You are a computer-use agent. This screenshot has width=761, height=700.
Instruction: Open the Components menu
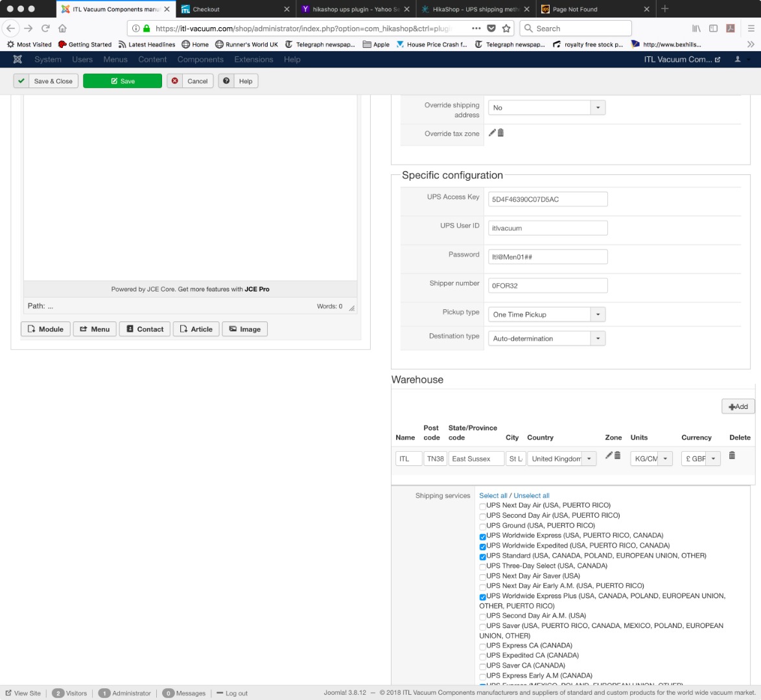(x=200, y=59)
